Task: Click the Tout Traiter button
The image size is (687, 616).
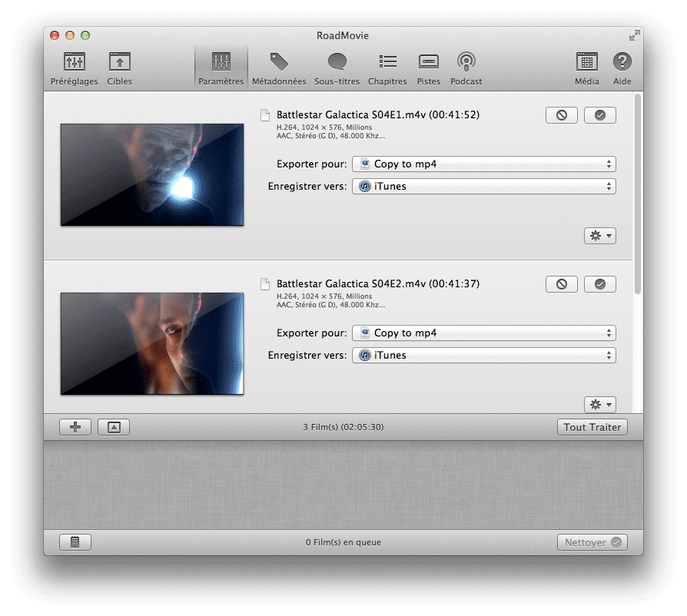Action: point(592,426)
